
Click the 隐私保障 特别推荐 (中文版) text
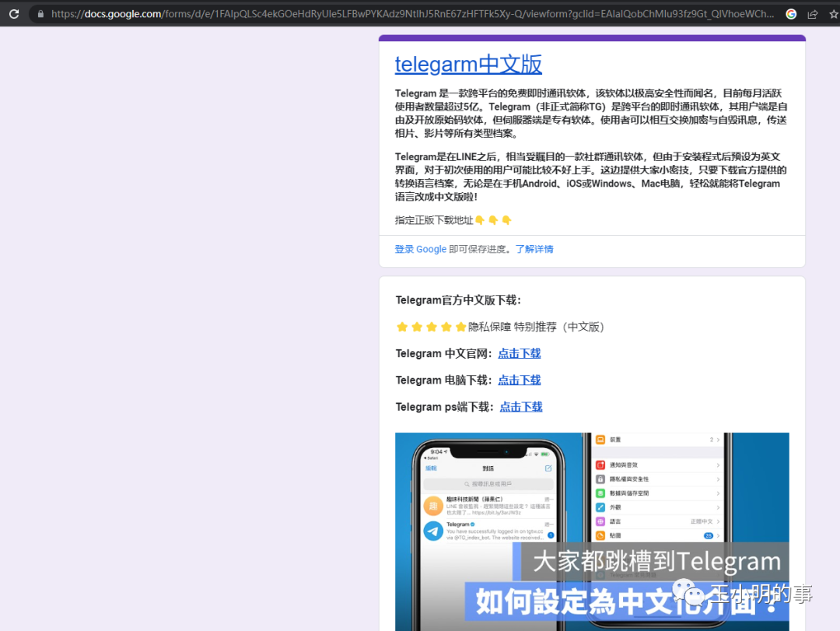536,327
